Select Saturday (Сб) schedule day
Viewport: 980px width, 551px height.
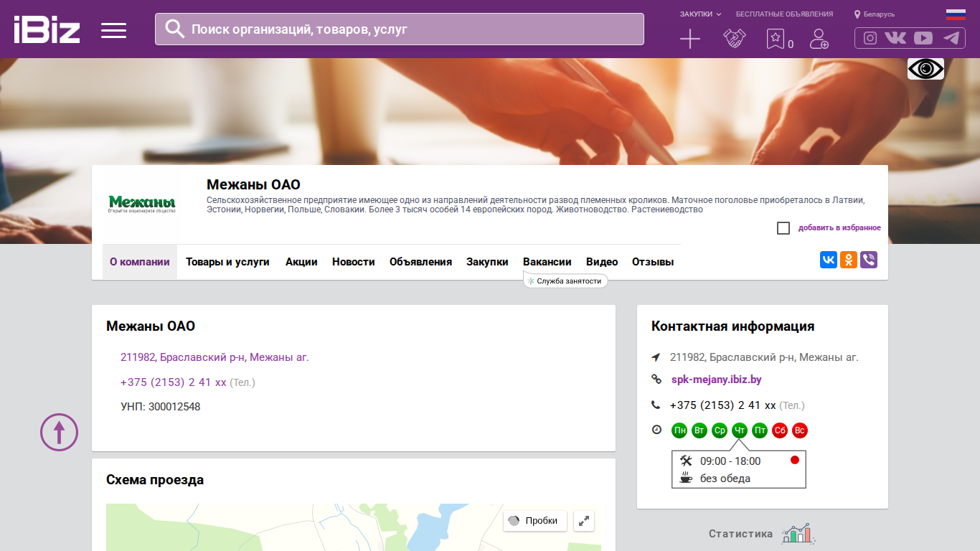[780, 430]
